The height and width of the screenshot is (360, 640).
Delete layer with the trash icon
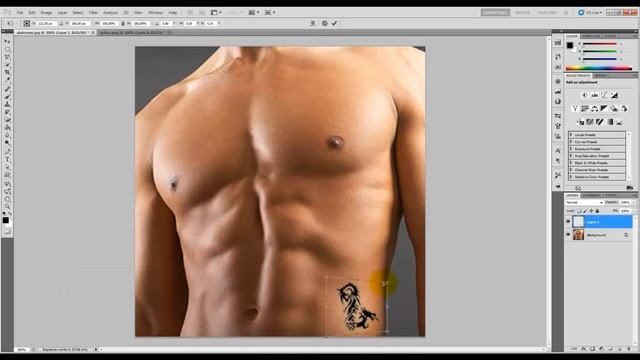click(629, 349)
